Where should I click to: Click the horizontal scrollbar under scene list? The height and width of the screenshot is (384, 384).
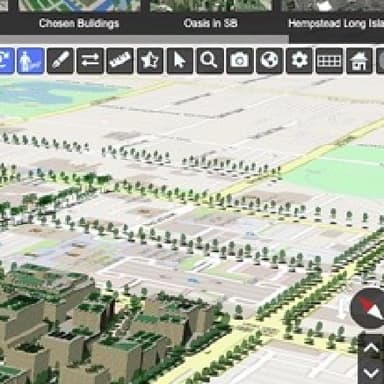click(144, 39)
